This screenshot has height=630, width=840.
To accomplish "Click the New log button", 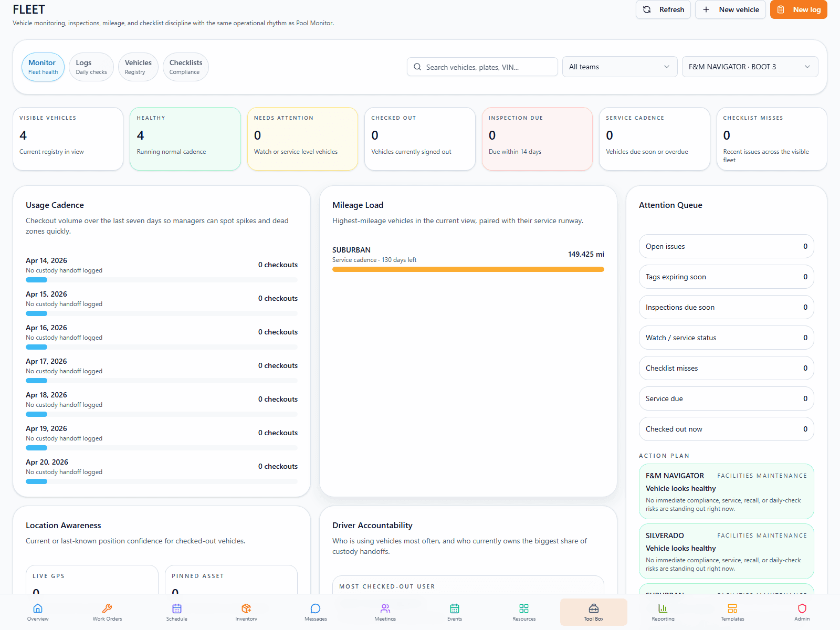I will (798, 9).
